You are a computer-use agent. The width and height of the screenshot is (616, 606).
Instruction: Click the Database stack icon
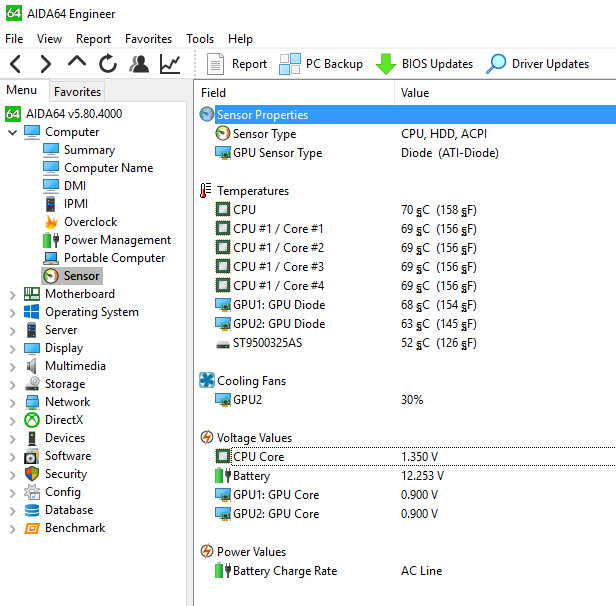click(32, 510)
